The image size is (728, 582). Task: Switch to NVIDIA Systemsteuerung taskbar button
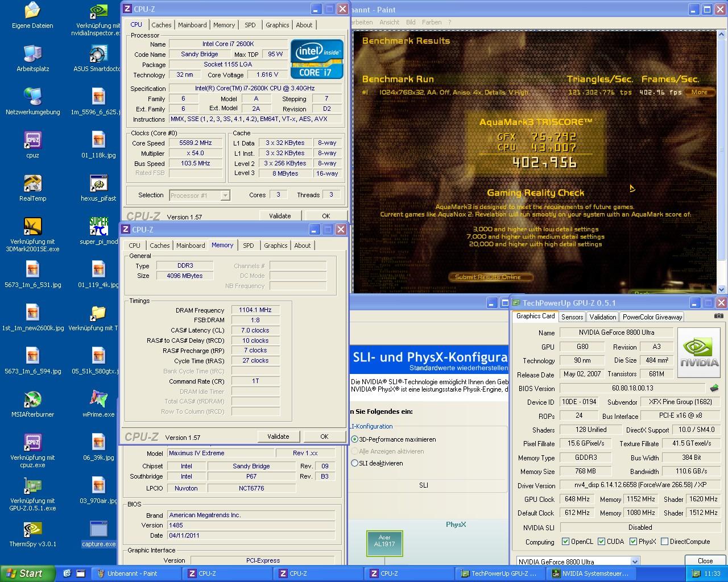[591, 573]
